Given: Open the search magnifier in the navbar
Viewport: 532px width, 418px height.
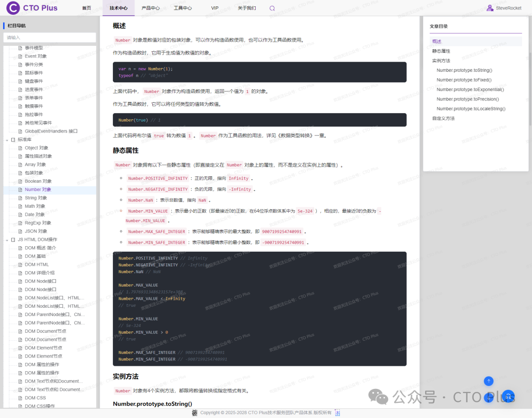Looking at the screenshot, I should coord(272,8).
